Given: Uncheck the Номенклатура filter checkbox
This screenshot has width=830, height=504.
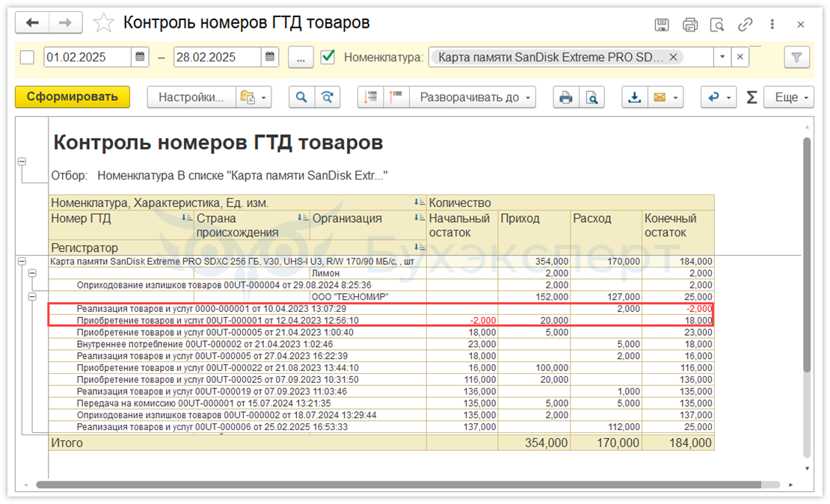Looking at the screenshot, I should click(327, 58).
